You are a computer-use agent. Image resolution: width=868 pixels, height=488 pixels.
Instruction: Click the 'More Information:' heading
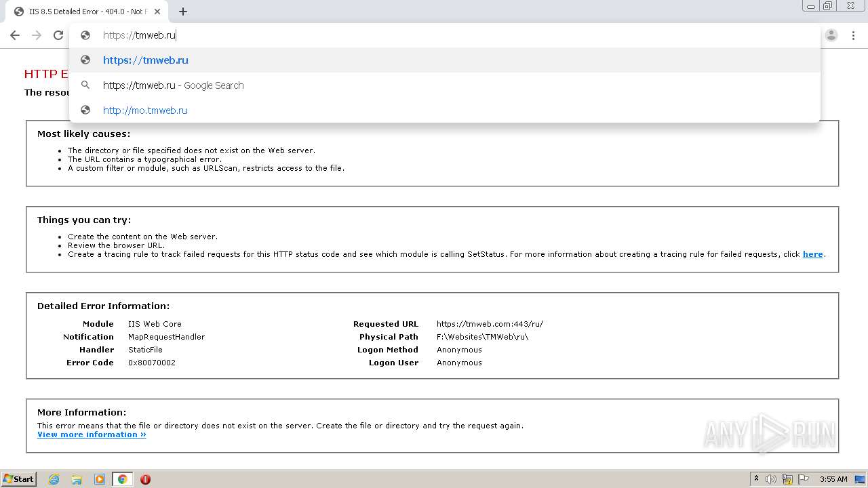click(x=81, y=412)
